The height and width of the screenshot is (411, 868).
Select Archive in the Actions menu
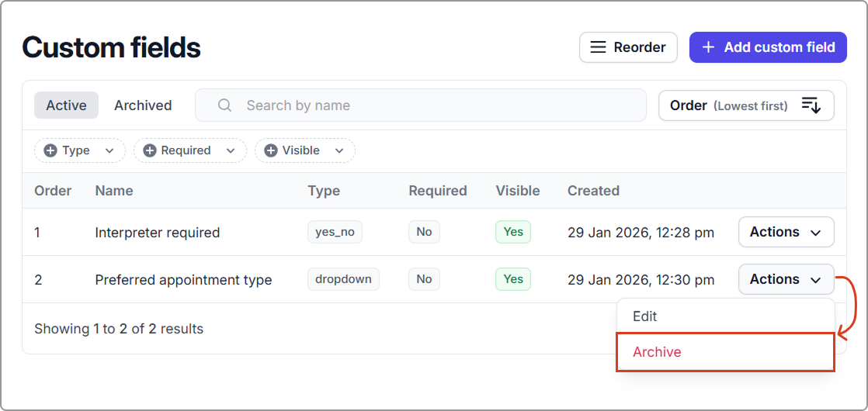click(657, 352)
